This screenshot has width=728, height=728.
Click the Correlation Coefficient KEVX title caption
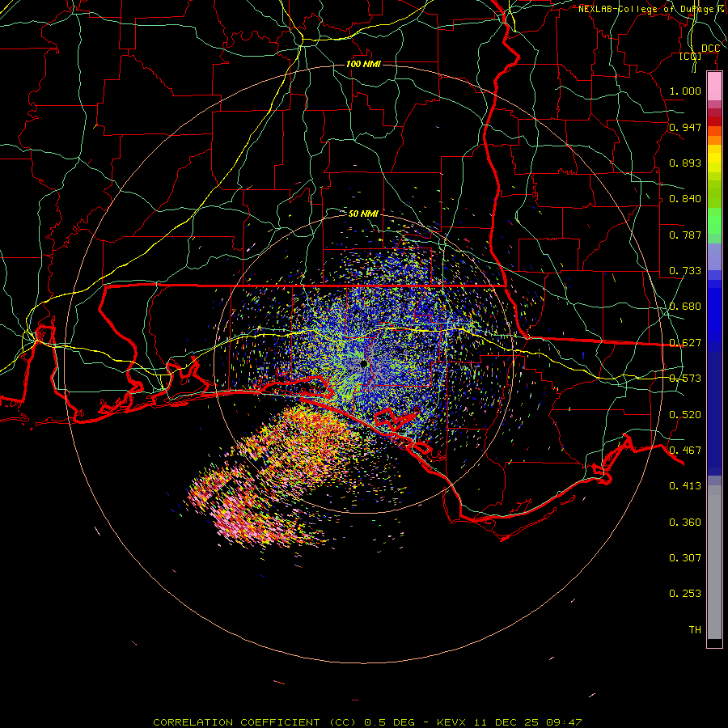(x=367, y=722)
